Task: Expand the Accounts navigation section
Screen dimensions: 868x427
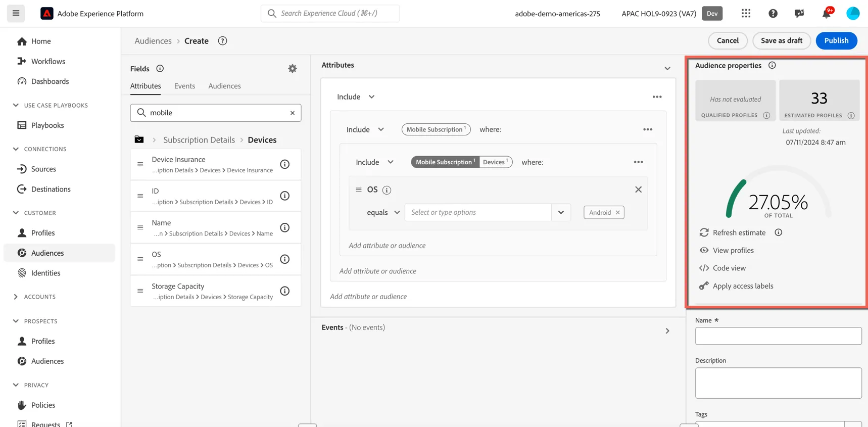Action: 16,297
